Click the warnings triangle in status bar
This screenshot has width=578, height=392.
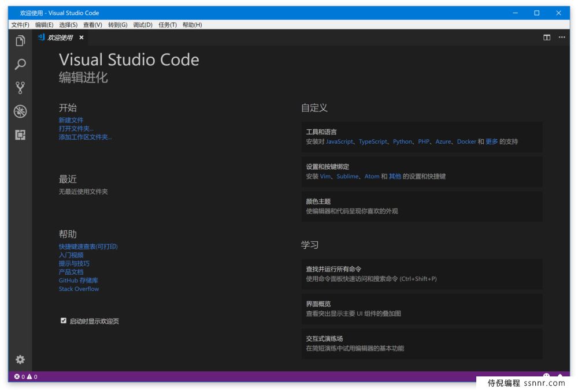[29, 376]
